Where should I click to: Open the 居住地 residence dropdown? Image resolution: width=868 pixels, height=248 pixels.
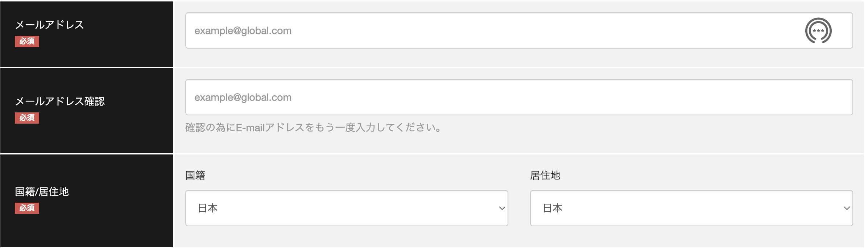click(691, 208)
